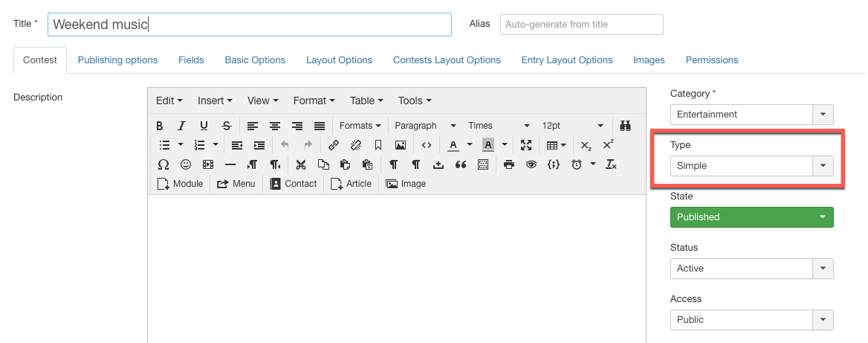Decrease indent
Image resolution: width=868 pixels, height=343 pixels.
pos(237,145)
